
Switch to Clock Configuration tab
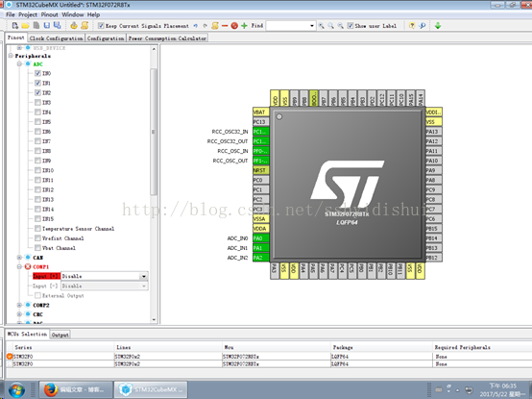coord(56,38)
